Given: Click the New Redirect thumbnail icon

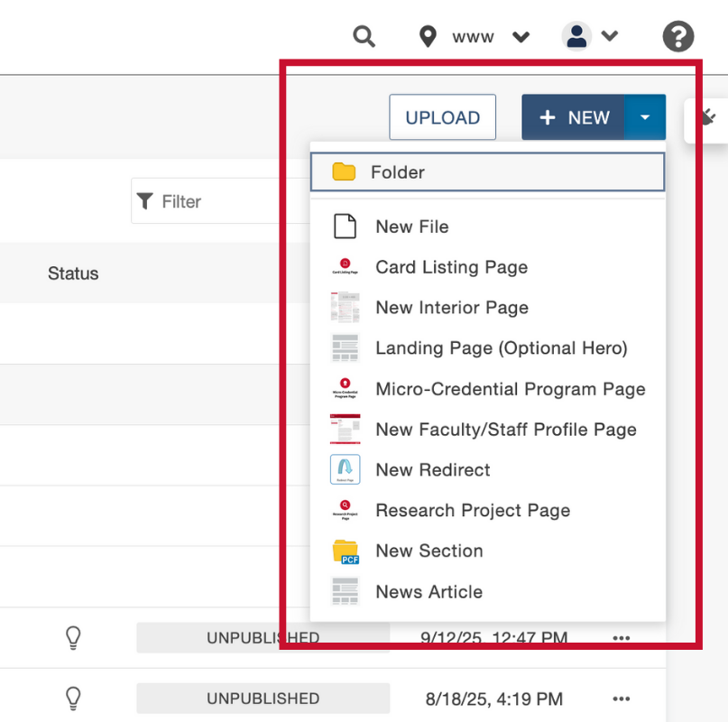Looking at the screenshot, I should [x=345, y=469].
